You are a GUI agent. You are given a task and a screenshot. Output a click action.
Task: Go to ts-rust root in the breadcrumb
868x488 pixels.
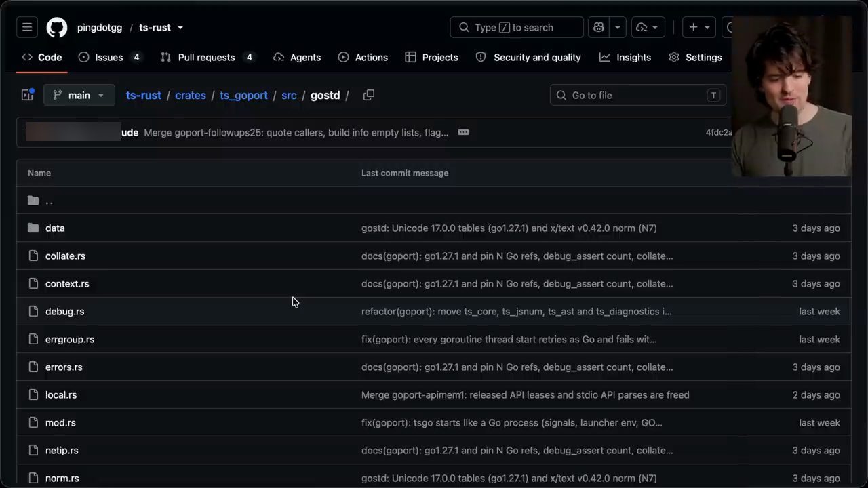point(144,95)
